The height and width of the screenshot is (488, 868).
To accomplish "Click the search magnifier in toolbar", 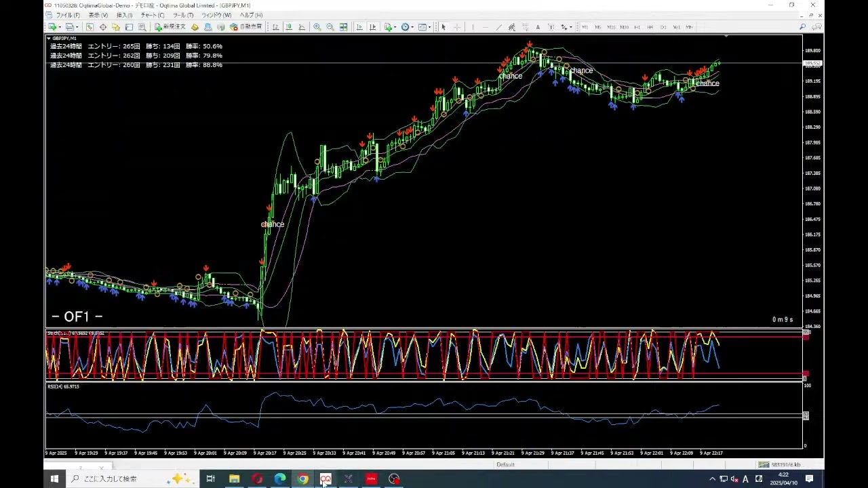I will pos(803,27).
